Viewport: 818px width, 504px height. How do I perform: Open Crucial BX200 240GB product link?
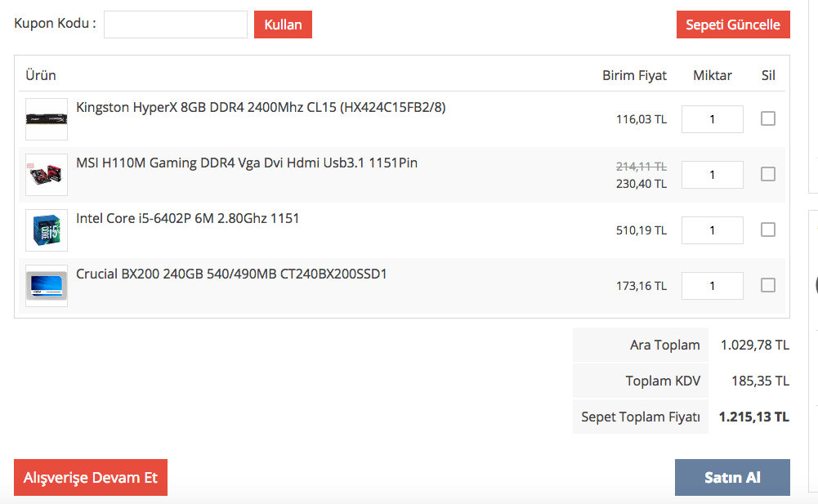tap(231, 274)
